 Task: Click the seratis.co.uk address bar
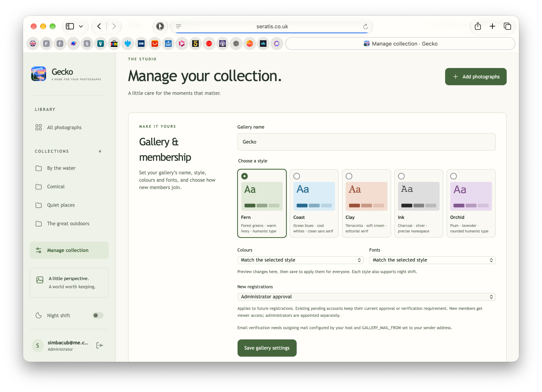coord(272,26)
